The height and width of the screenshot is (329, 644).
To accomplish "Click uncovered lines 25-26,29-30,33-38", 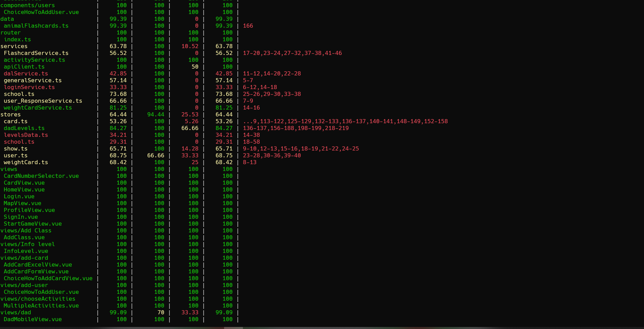I will 272,94.
